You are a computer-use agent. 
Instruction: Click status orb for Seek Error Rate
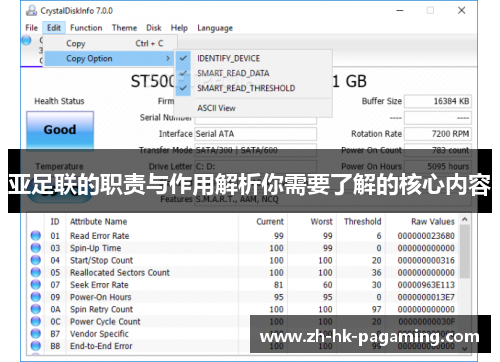pyautogui.click(x=36, y=285)
